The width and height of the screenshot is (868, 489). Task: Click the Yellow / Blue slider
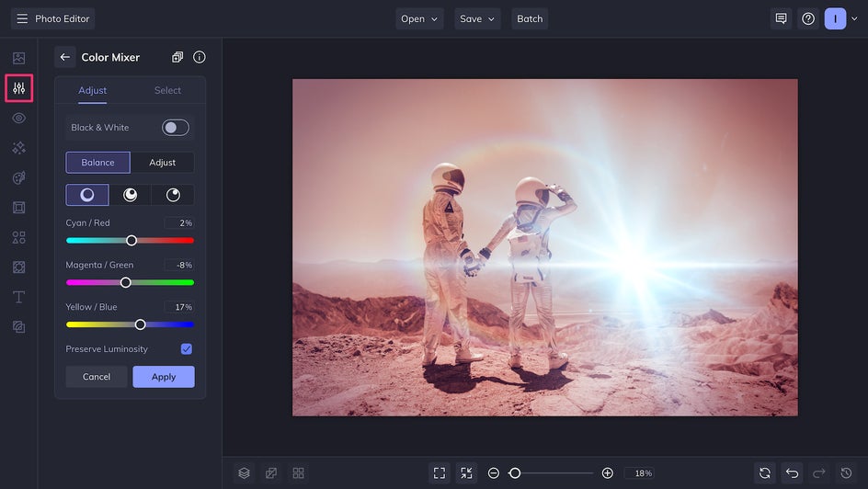(130, 324)
